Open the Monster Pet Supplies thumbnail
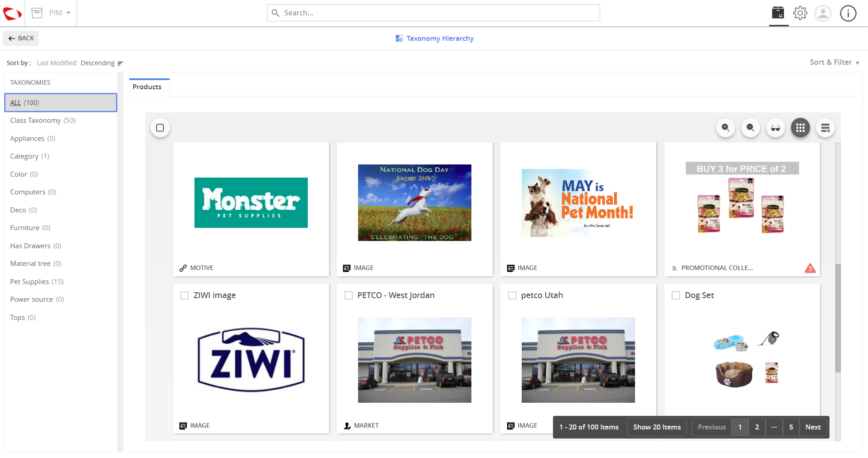This screenshot has width=868, height=458. (x=251, y=202)
